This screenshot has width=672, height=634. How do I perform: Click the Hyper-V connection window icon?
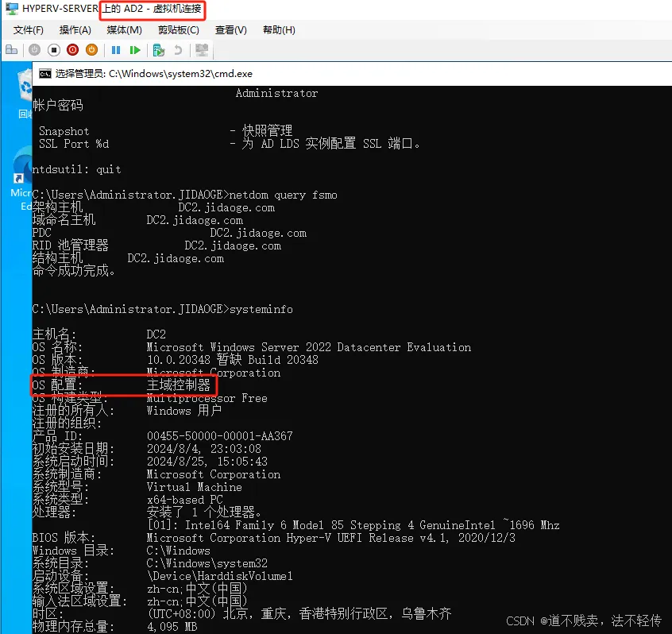pyautogui.click(x=11, y=8)
